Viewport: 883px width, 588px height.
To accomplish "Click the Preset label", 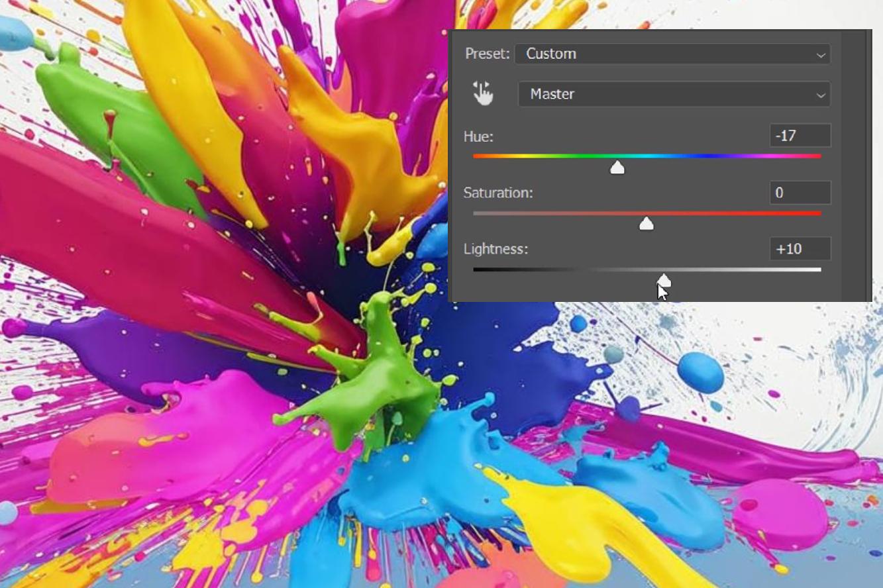I will point(488,54).
